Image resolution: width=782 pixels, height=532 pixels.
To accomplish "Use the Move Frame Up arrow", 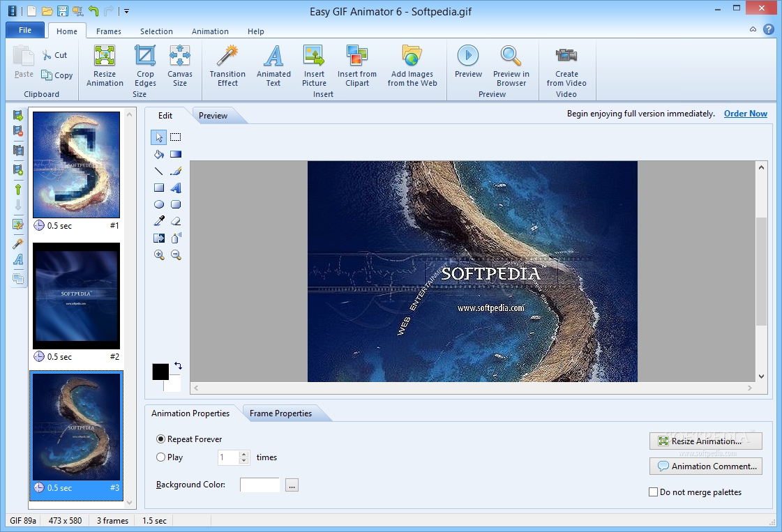I will 17,189.
